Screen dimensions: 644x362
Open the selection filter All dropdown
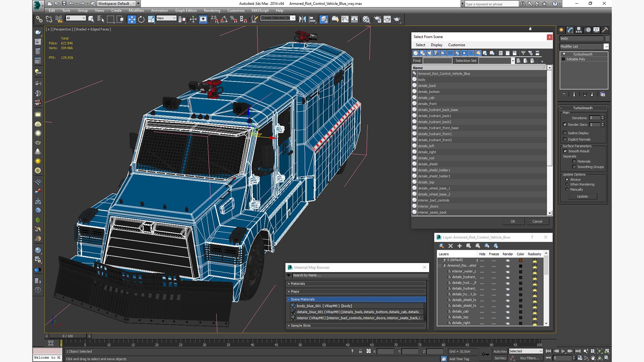(76, 18)
